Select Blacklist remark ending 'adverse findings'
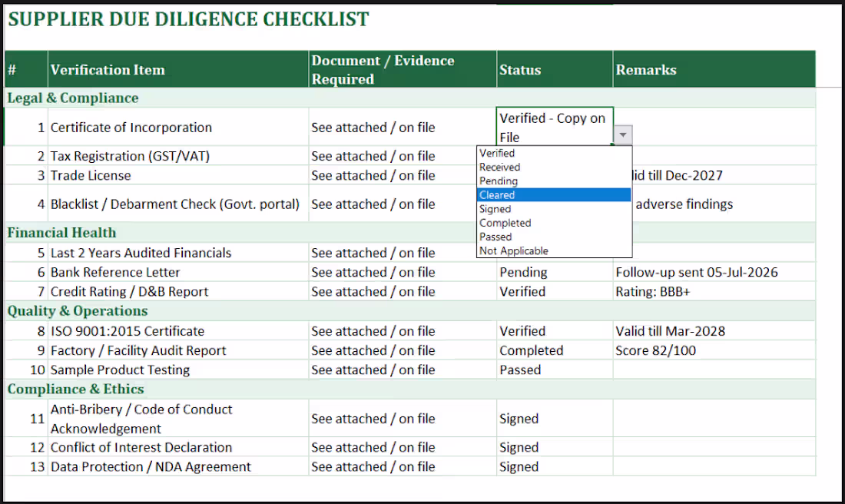845x504 pixels. coord(724,204)
